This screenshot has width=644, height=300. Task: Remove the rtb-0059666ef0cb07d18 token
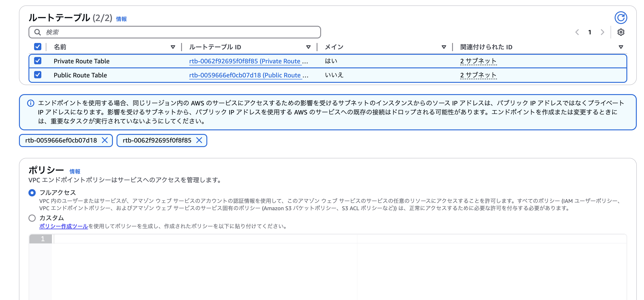pos(105,140)
